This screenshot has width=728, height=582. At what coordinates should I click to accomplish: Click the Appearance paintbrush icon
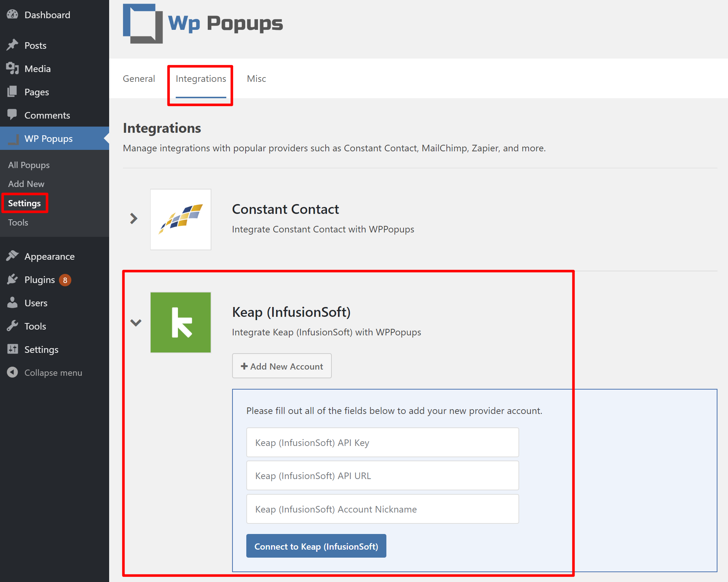pos(13,256)
